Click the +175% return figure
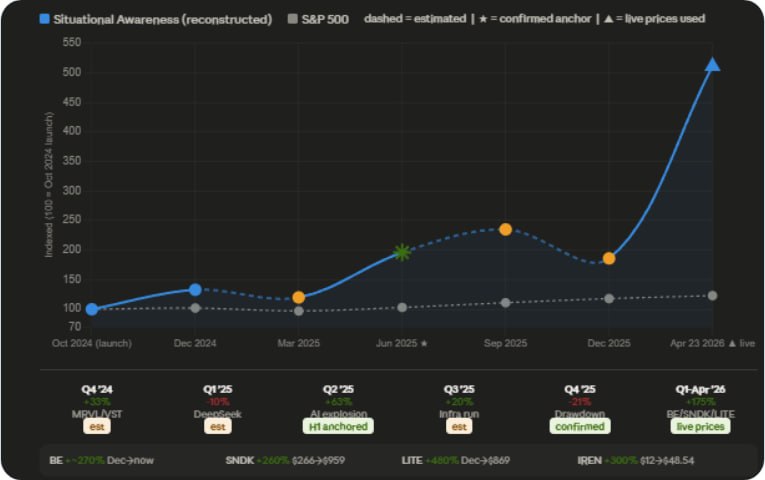This screenshot has width=765, height=480. pyautogui.click(x=701, y=402)
